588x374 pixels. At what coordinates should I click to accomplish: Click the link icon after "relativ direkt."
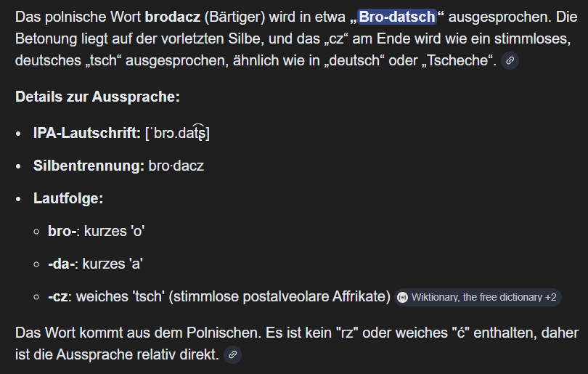click(232, 355)
